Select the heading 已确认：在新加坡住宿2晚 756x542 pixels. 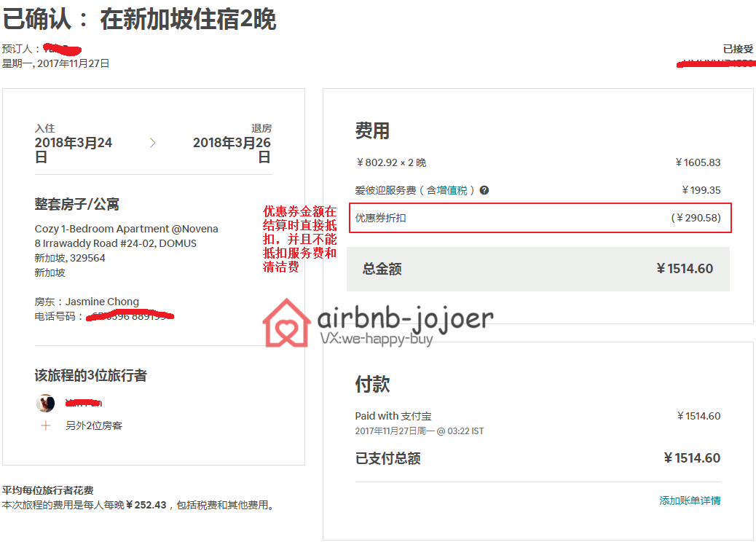[139, 20]
